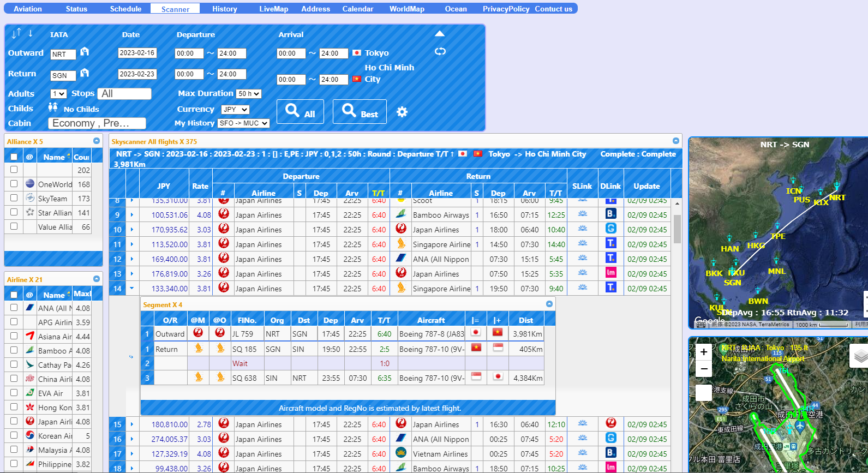868x473 pixels.
Task: Open the Currency JPY dropdown
Action: pos(235,110)
